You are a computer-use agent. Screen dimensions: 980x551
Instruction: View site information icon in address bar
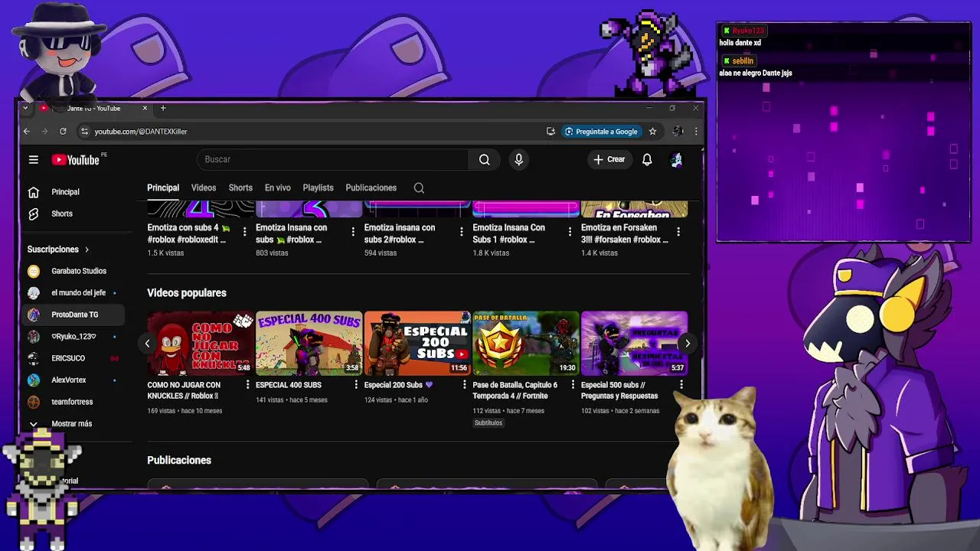coord(84,132)
